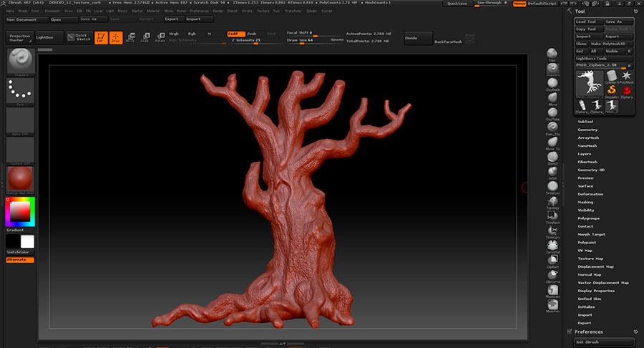Select the Rotate transform tool icon
Viewport: 644px width, 348px height.
coord(160,37)
